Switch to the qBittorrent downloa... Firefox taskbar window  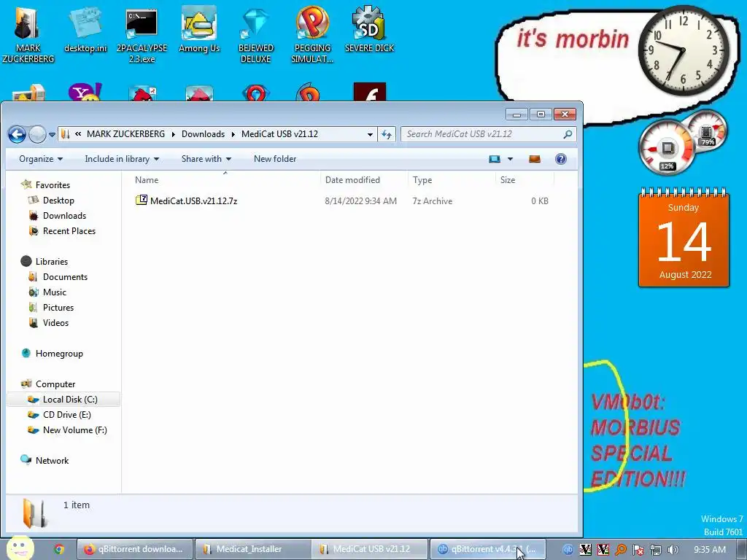[134, 549]
